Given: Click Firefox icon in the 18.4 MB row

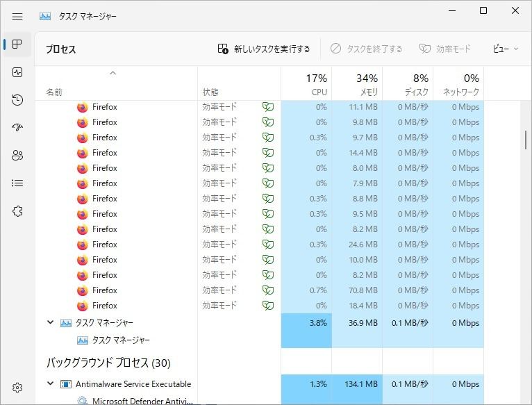Looking at the screenshot, I should tap(83, 306).
